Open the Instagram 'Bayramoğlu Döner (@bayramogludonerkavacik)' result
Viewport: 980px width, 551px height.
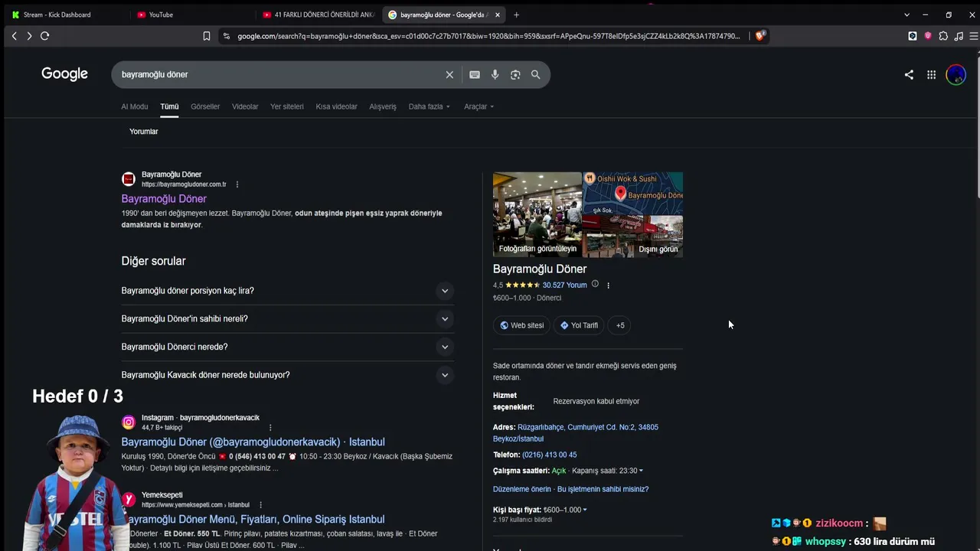click(253, 442)
